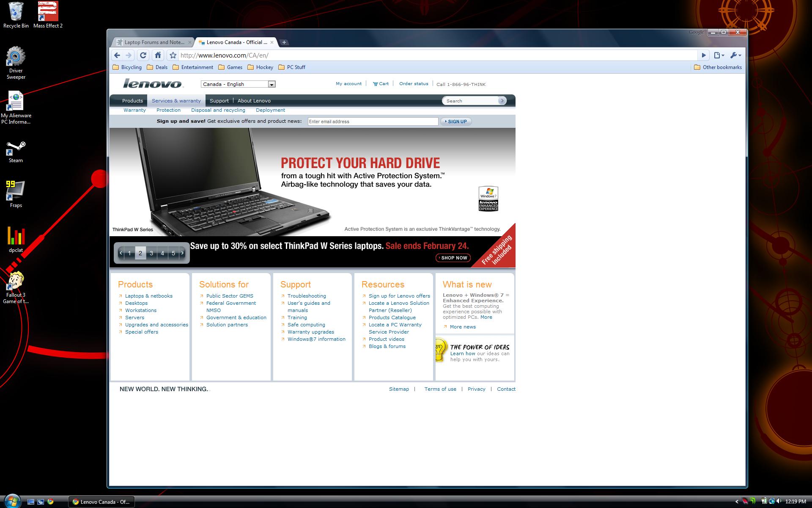Image resolution: width=812 pixels, height=508 pixels.
Task: Open the Chrome wrench settings menu
Action: coord(735,55)
